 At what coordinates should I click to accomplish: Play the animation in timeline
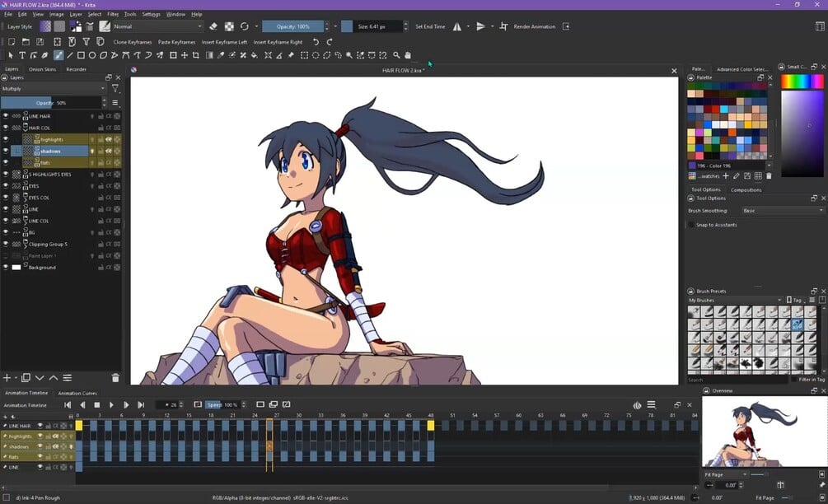111,405
